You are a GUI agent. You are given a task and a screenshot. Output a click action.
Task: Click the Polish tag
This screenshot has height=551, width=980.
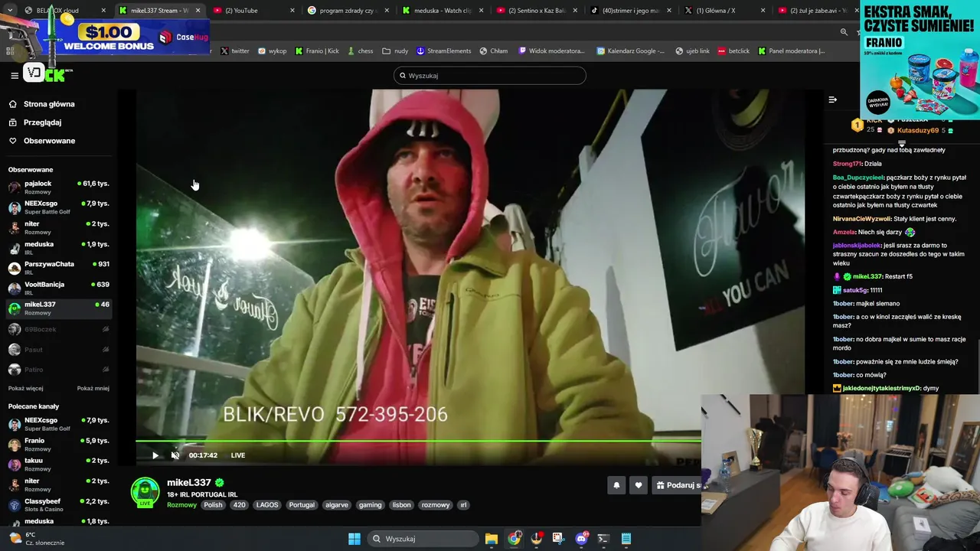(213, 505)
